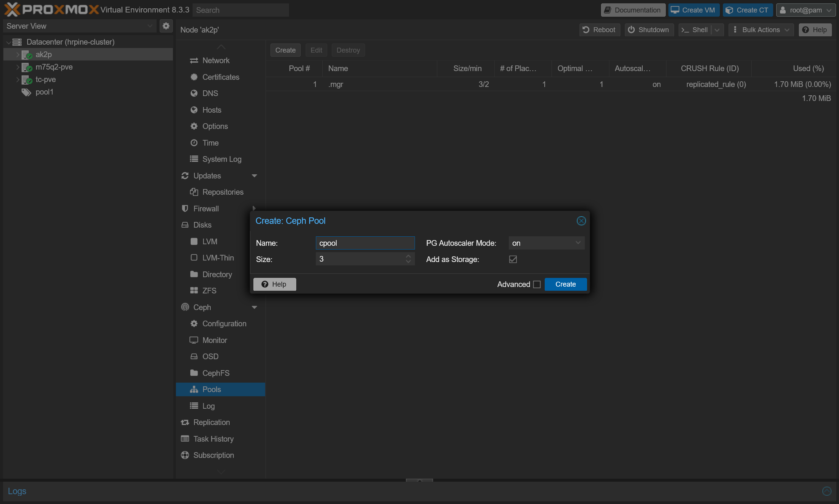Enable the Advanced checkbox

coord(537,284)
